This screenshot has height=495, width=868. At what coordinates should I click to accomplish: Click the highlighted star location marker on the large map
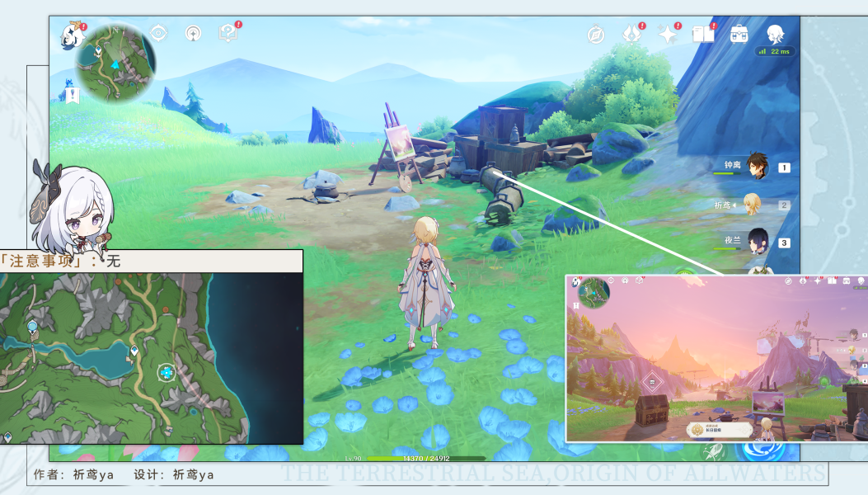tap(166, 373)
